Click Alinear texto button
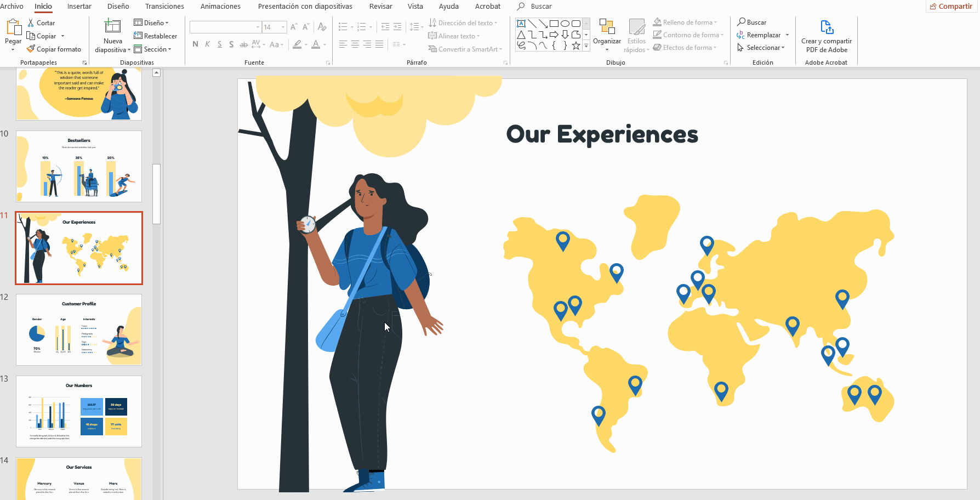The height and width of the screenshot is (500, 980). 453,36
